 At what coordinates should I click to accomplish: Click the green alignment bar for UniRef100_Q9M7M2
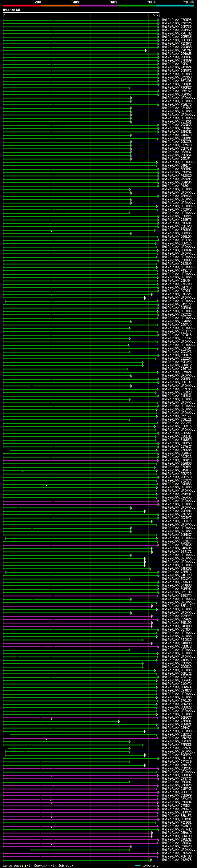75,50
